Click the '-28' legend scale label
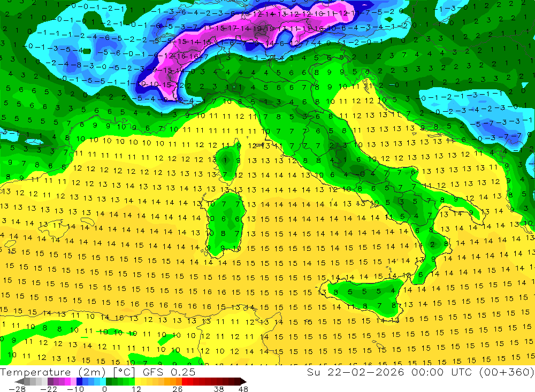535x392 pixels. click(17, 389)
